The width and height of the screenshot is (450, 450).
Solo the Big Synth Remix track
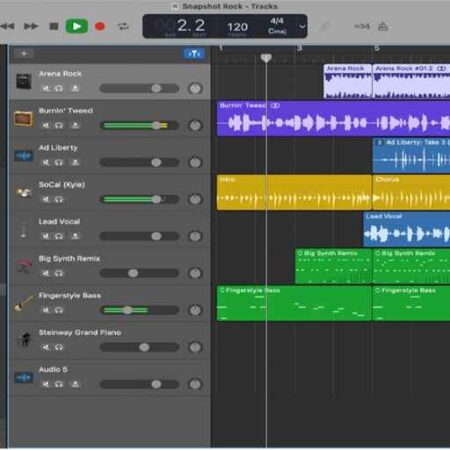tap(59, 273)
